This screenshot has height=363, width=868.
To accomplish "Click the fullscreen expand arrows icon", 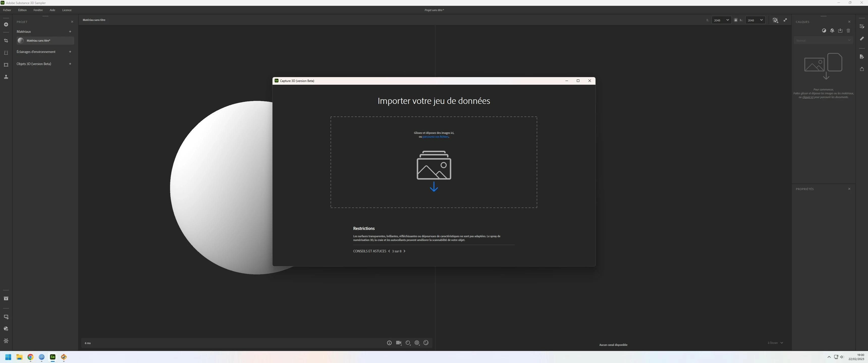I will [785, 20].
